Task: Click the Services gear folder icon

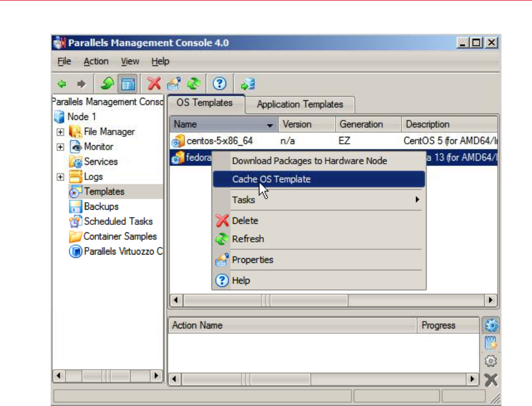Action: click(x=75, y=161)
